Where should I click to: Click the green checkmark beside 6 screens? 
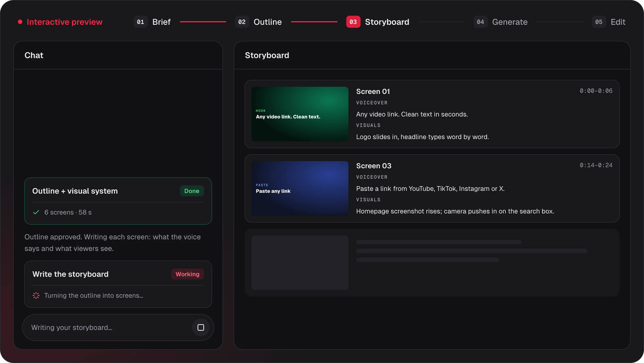36,212
